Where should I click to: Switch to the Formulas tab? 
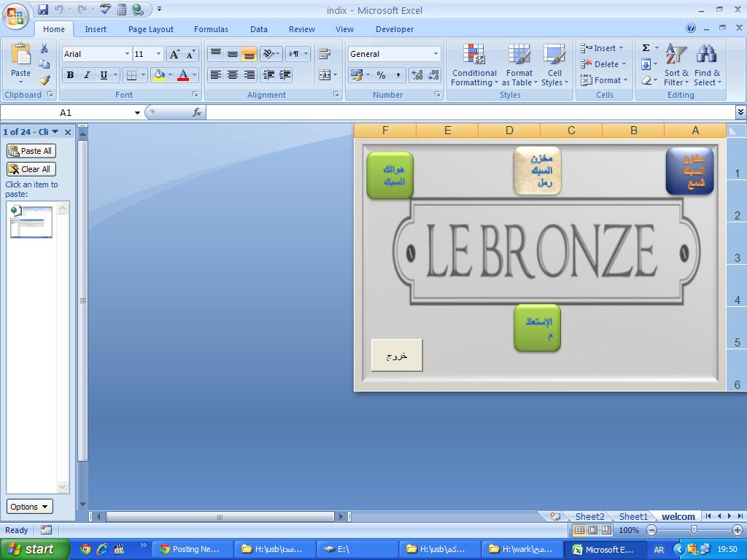[211, 29]
